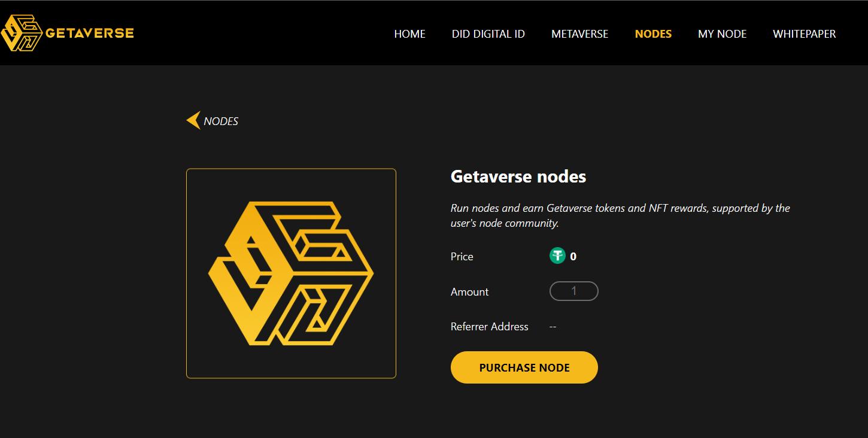
Task: Open the DID DIGITAL ID section
Action: (488, 34)
